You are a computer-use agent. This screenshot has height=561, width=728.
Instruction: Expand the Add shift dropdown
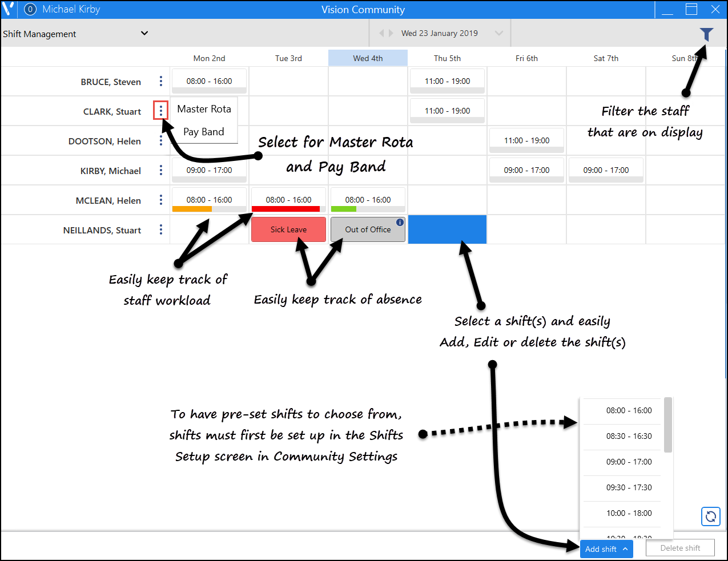(625, 549)
